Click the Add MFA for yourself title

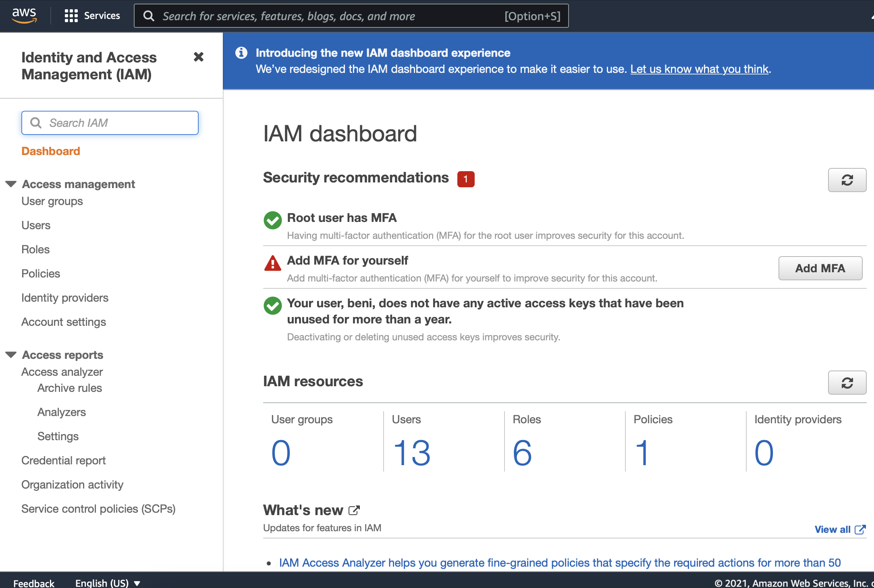[347, 261]
